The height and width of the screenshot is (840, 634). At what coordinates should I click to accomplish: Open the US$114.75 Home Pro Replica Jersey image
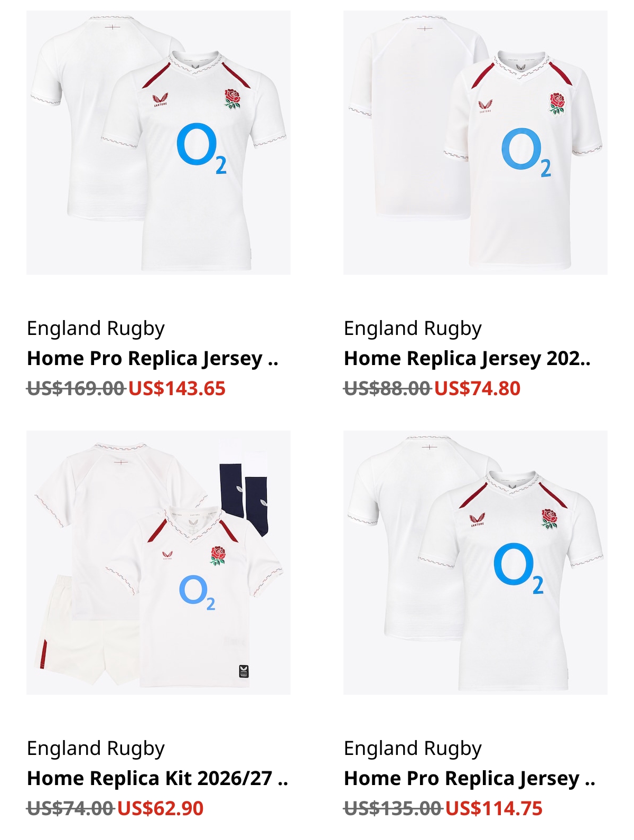[475, 563]
